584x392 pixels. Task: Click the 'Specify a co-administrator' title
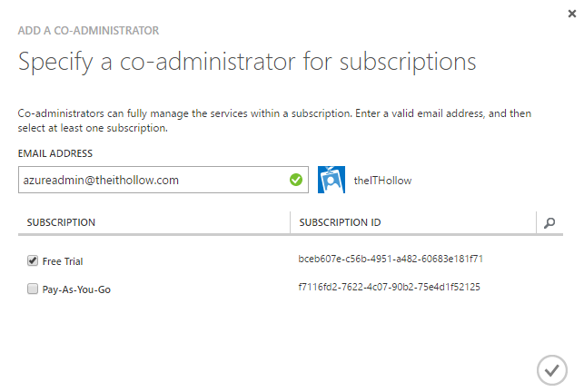(247, 63)
